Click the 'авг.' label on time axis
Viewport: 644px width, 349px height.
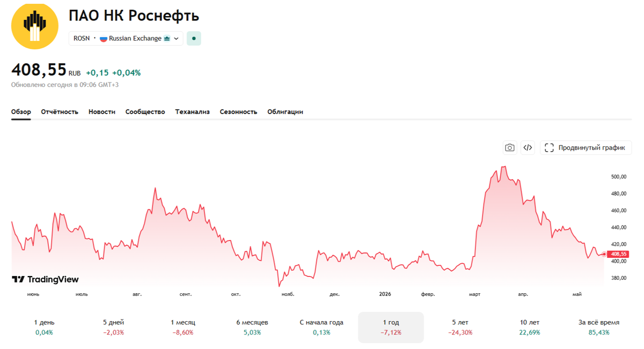point(137,294)
